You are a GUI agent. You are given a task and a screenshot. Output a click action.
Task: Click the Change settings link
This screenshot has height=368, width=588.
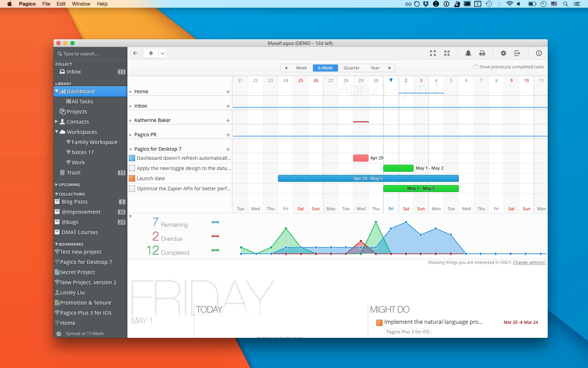click(529, 263)
